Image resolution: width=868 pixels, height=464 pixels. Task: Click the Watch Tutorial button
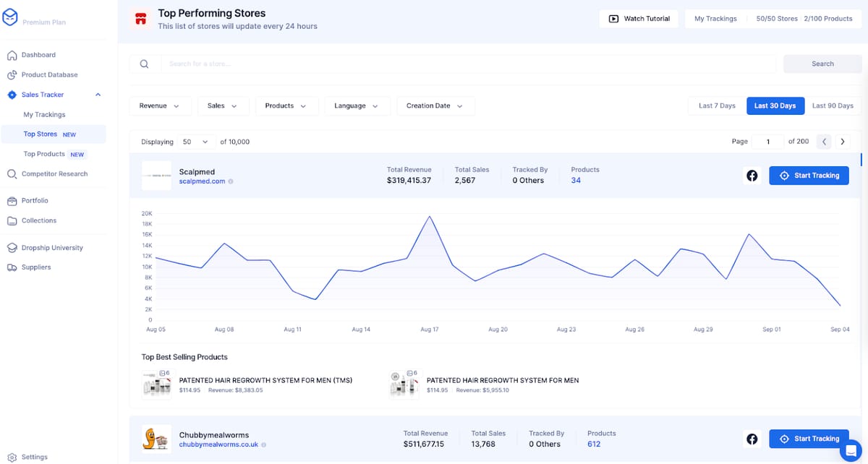[639, 19]
